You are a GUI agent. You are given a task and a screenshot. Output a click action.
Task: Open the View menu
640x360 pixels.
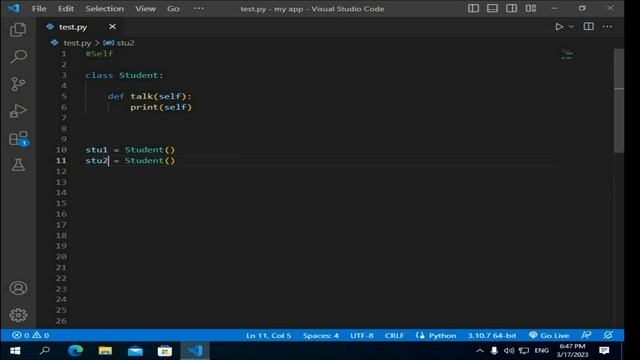tap(145, 9)
